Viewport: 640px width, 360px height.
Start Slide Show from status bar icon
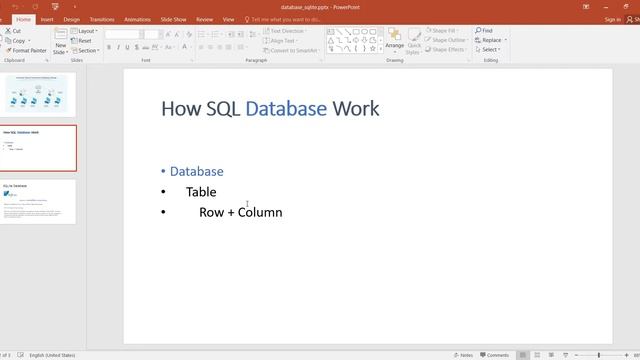pyautogui.click(x=565, y=355)
